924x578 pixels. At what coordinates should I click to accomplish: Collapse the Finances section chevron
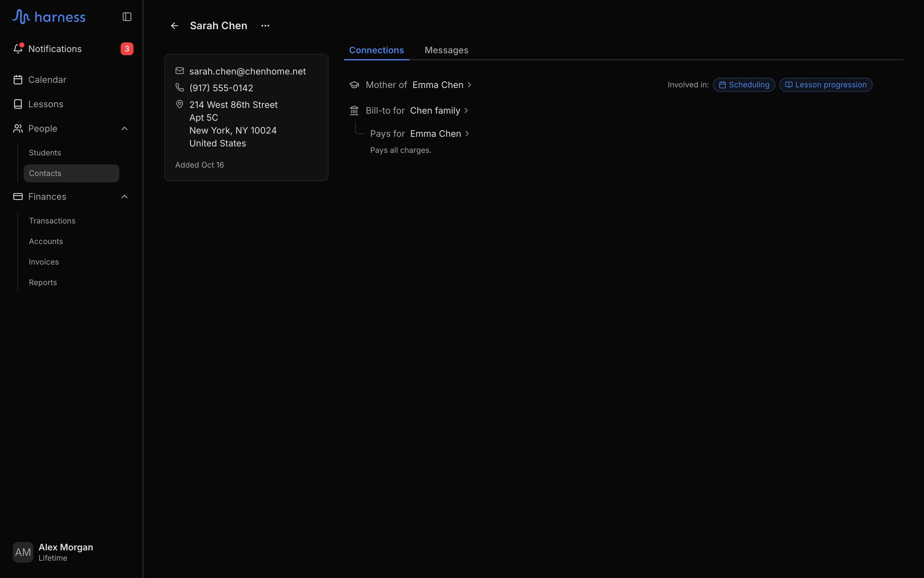(124, 197)
